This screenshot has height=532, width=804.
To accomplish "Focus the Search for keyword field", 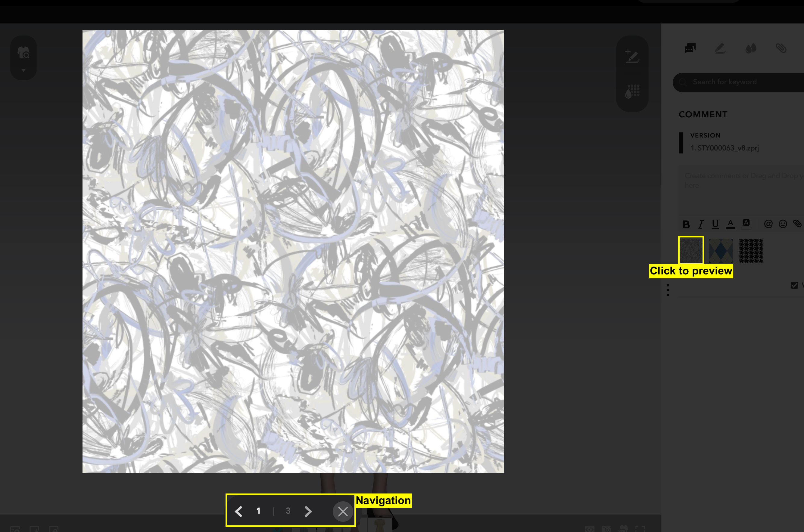I will click(x=738, y=82).
